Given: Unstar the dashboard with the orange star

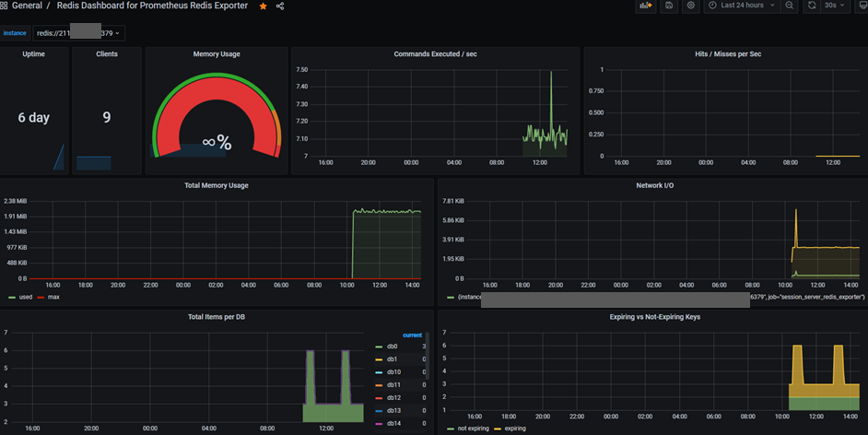Looking at the screenshot, I should pyautogui.click(x=263, y=6).
